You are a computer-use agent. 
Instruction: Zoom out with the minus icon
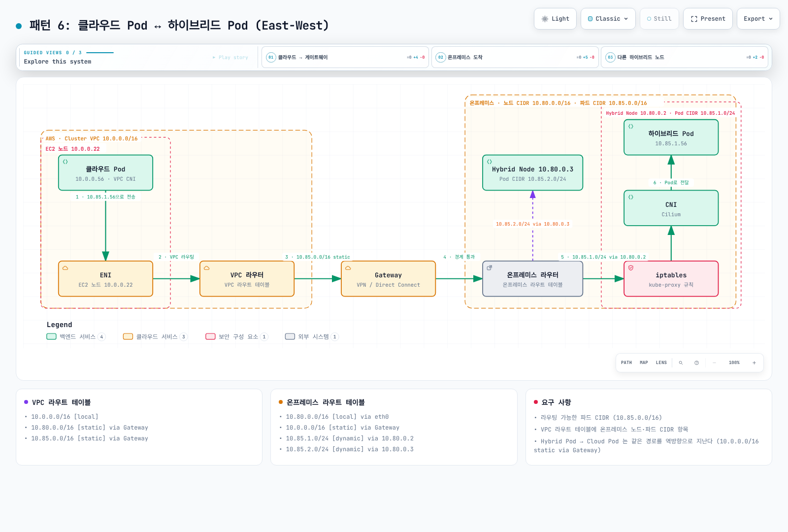click(714, 363)
